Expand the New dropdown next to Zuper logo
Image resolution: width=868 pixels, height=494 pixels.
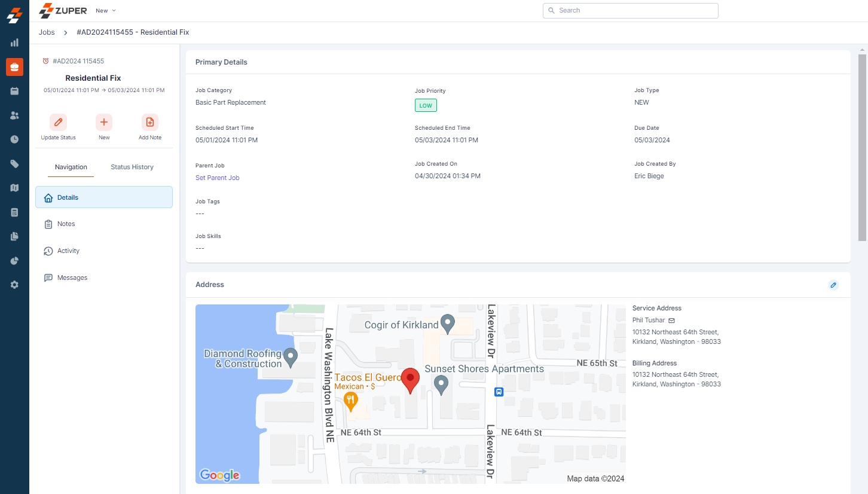pyautogui.click(x=106, y=11)
